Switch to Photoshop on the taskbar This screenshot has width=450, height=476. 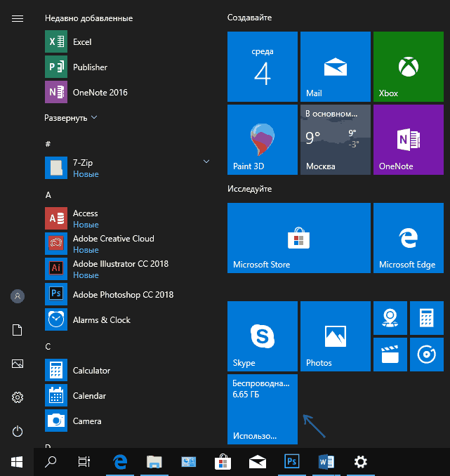click(x=292, y=462)
